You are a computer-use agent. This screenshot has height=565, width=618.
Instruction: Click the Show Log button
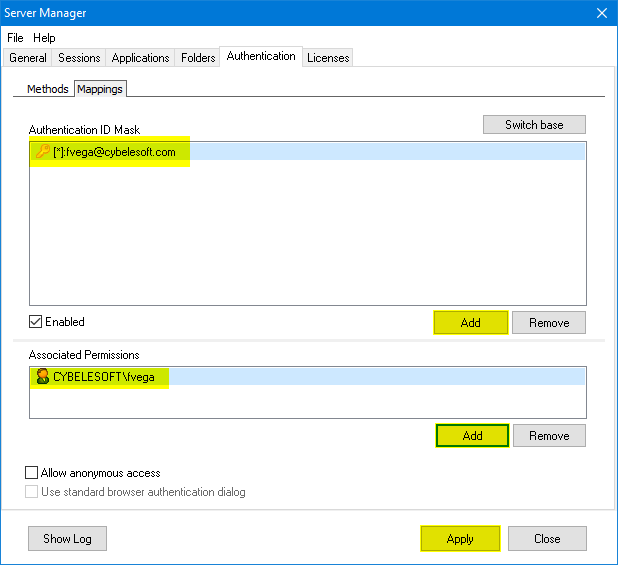(67, 539)
